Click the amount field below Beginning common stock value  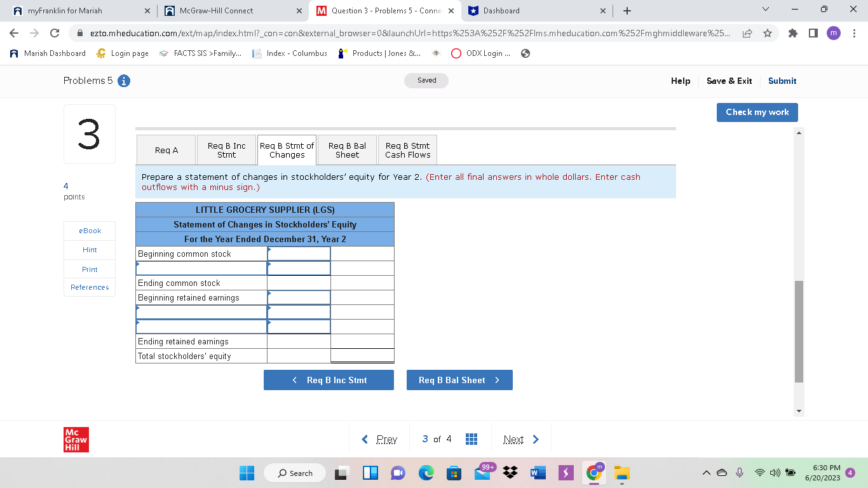(x=299, y=268)
